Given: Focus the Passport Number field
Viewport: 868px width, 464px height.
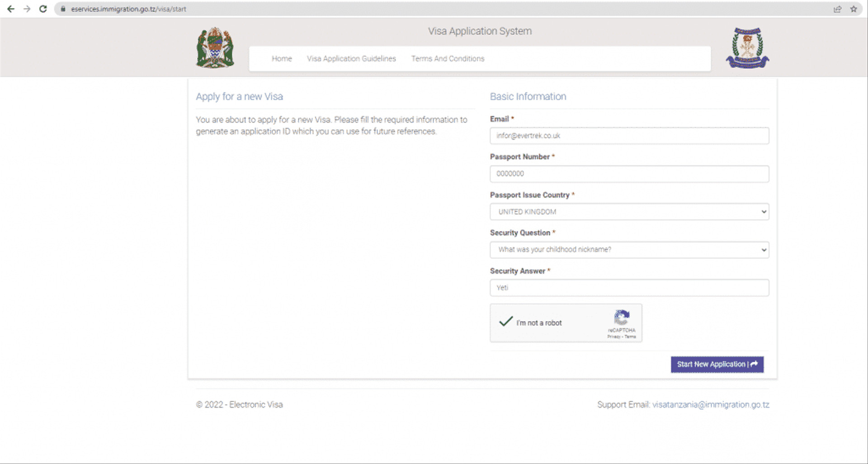Looking at the screenshot, I should click(x=629, y=174).
